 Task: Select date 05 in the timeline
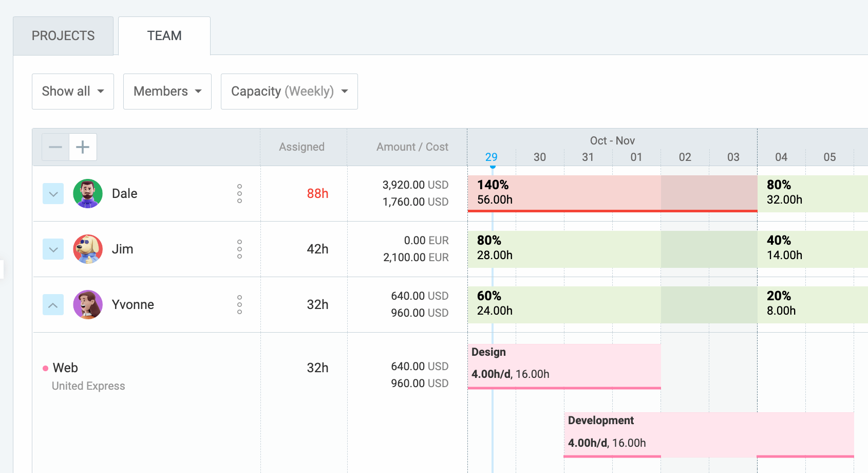tap(829, 157)
